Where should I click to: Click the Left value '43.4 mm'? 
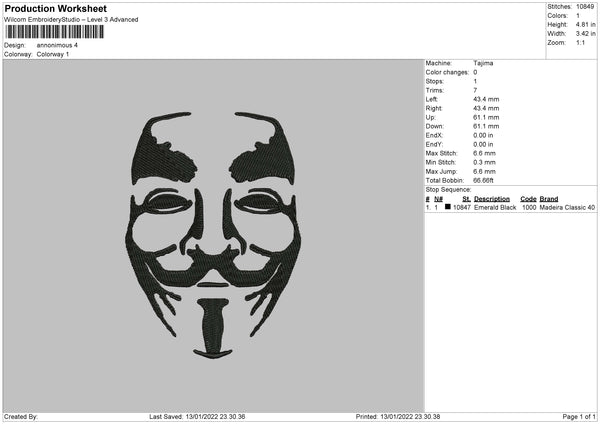pos(486,99)
